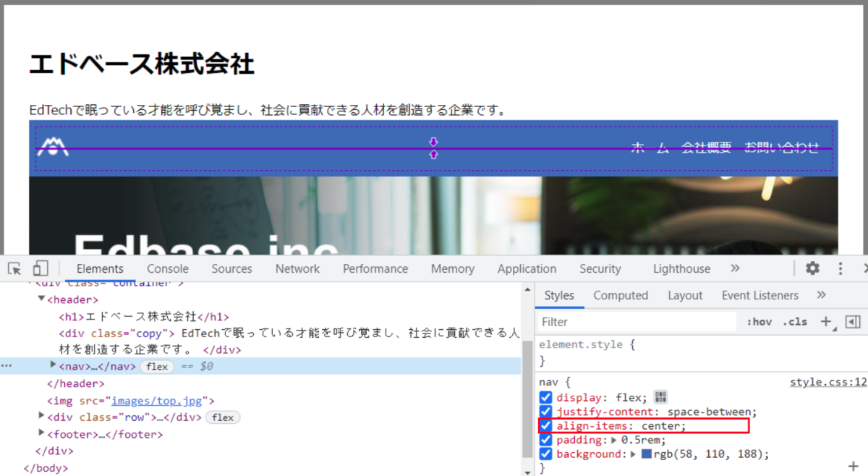Toggle :hov element state panel
Image resolution: width=868 pixels, height=476 pixels.
tap(759, 322)
